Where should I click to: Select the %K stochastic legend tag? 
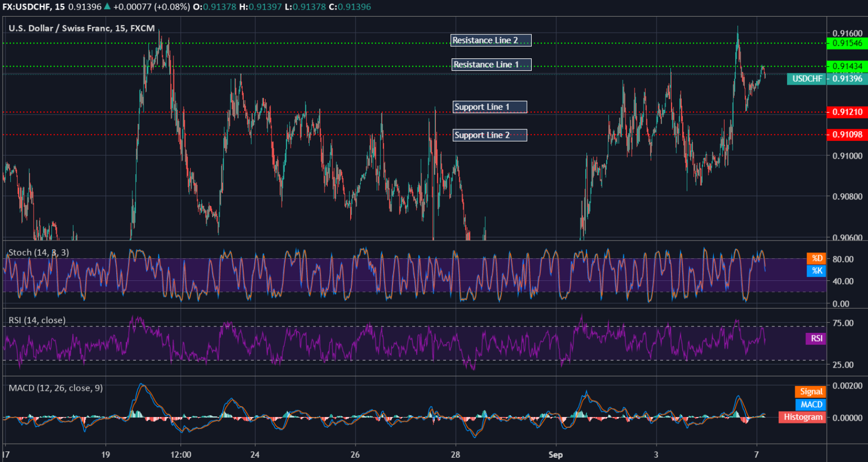click(x=817, y=271)
